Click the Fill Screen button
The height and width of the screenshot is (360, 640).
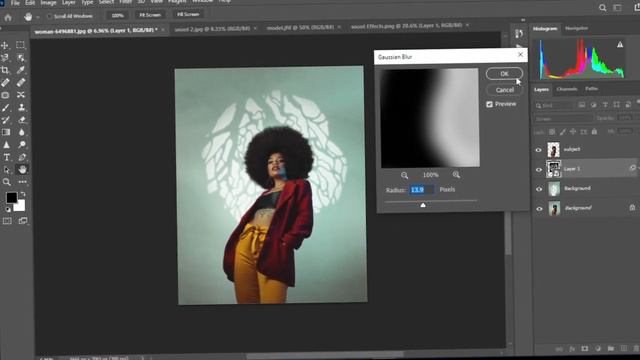point(188,14)
